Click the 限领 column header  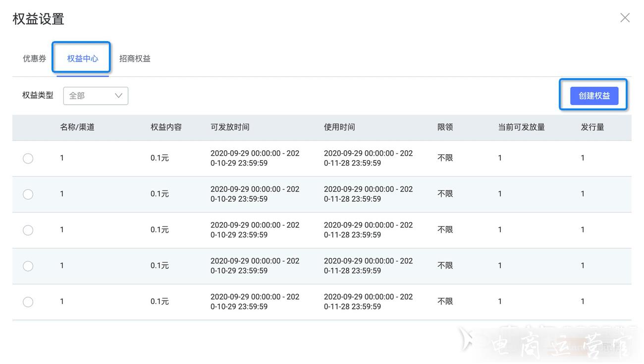point(445,127)
